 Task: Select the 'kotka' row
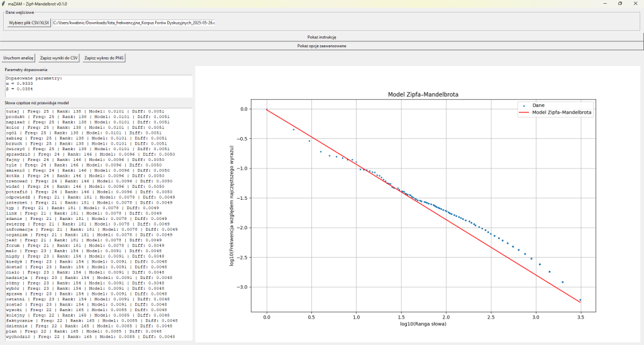pos(85,175)
